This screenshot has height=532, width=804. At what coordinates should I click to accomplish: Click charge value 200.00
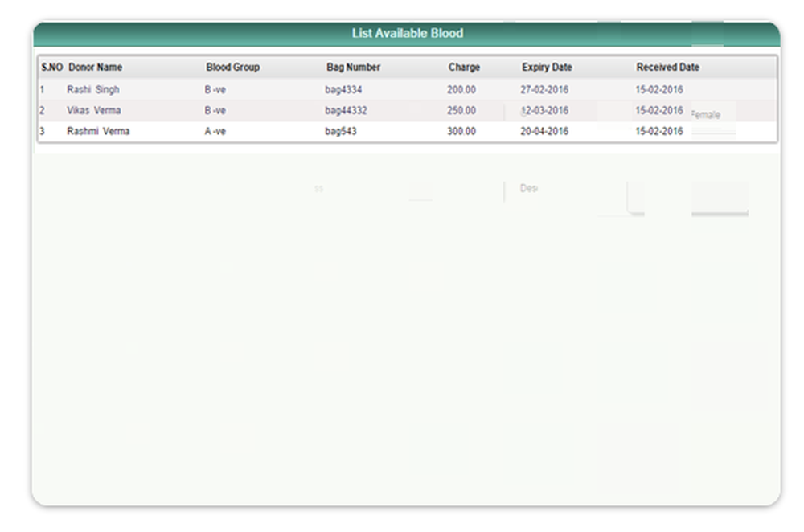pyautogui.click(x=461, y=90)
